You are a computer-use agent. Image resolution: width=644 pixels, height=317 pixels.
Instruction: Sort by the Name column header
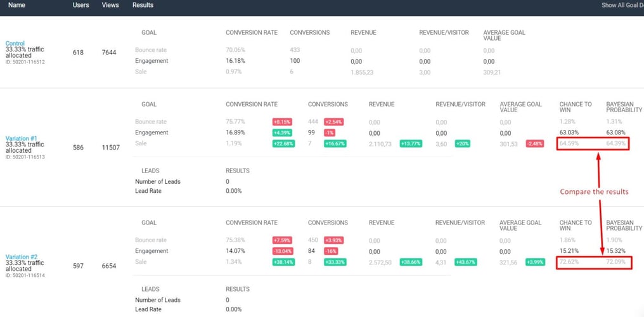tap(17, 5)
